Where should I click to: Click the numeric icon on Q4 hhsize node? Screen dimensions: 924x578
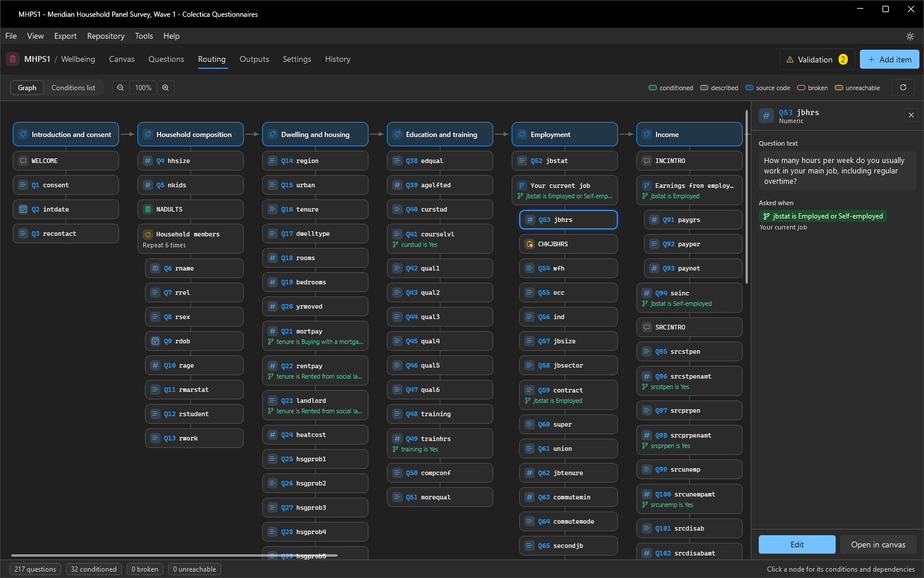coord(148,161)
